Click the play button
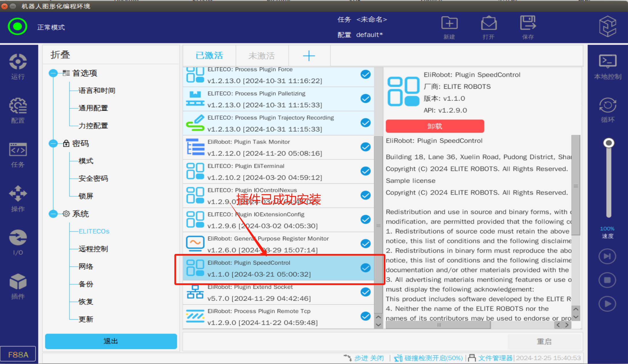The image size is (628, 364). coord(607,304)
